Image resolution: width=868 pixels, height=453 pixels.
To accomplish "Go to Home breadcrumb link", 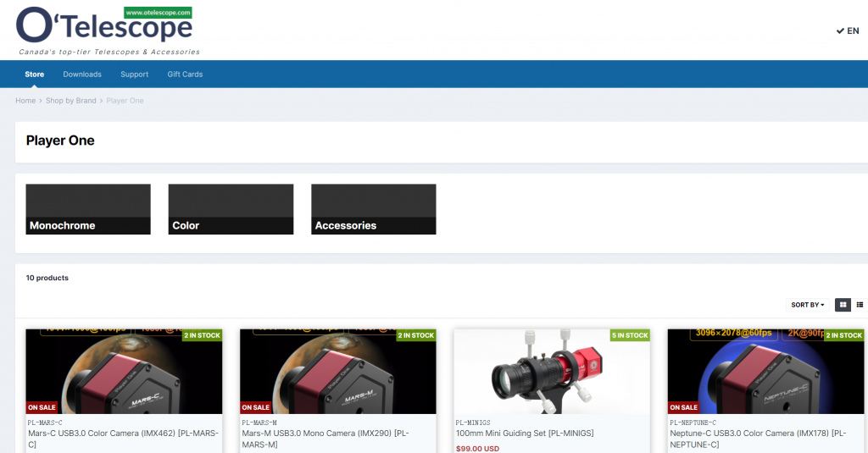I will coord(25,101).
